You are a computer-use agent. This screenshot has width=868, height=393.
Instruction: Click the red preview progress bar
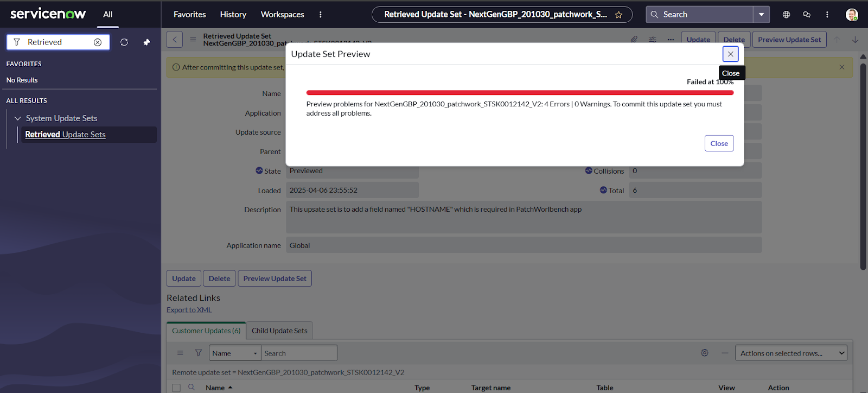coord(520,93)
